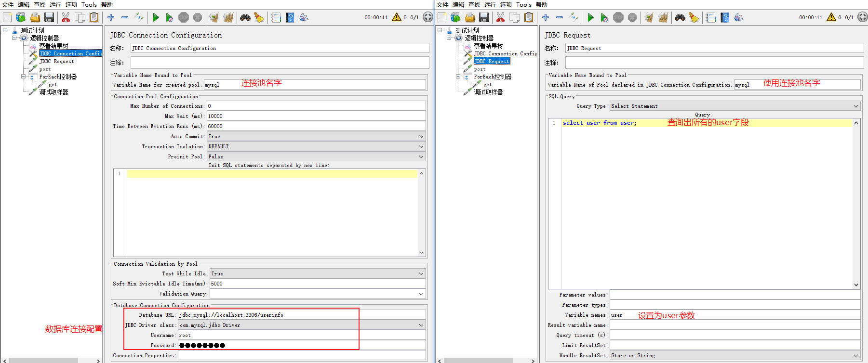This screenshot has height=363, width=868.
Task: Click Username field containing root
Action: coord(302,335)
